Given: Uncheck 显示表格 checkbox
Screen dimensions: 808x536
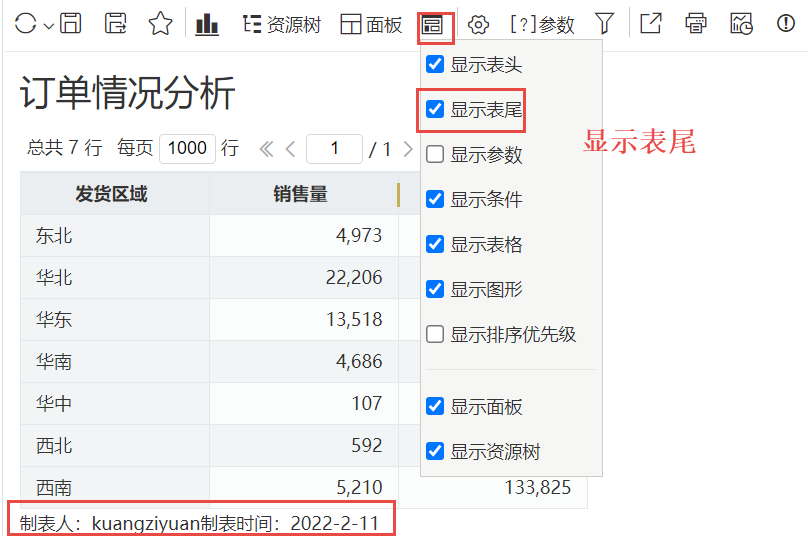Looking at the screenshot, I should point(435,244).
